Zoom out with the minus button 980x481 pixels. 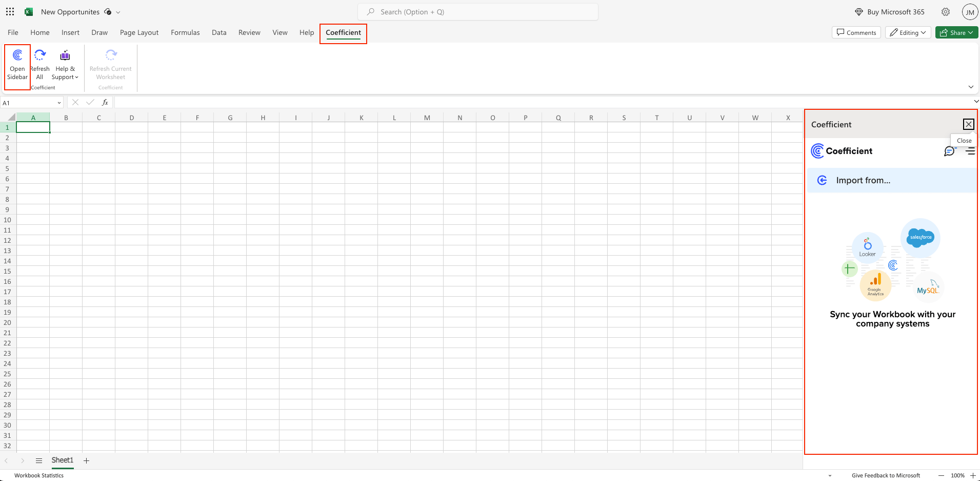[941, 475]
